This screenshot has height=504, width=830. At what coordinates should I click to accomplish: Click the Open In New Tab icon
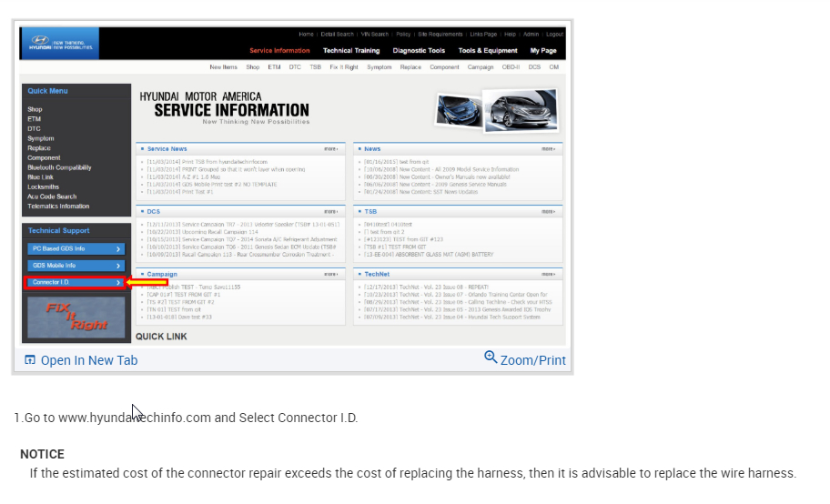[x=30, y=360]
